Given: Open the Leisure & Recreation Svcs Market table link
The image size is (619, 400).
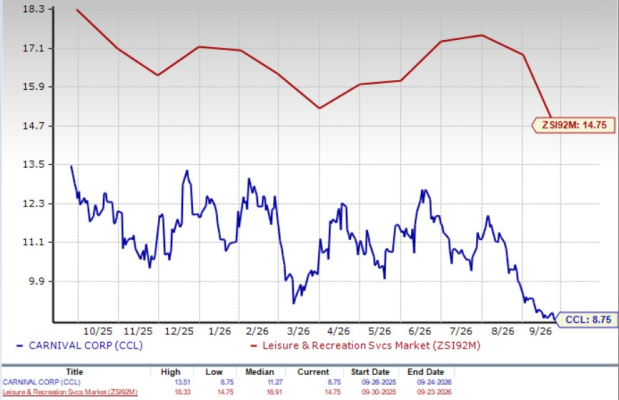Looking at the screenshot, I should pyautogui.click(x=70, y=392).
